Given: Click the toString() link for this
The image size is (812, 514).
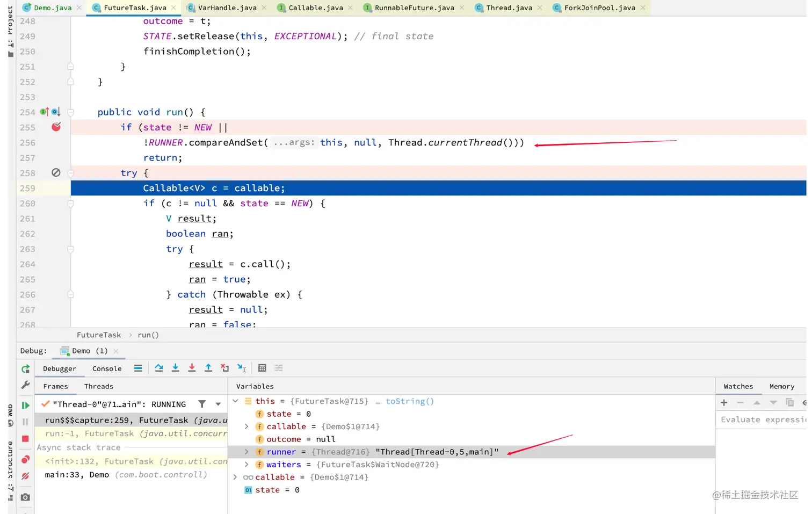Looking at the screenshot, I should tap(409, 401).
